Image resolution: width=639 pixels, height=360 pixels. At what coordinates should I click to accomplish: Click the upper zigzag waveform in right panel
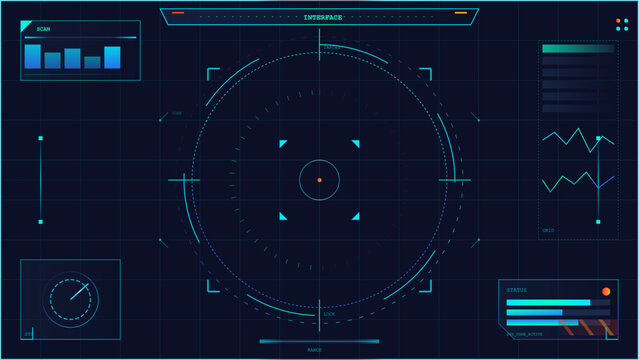coord(578,140)
